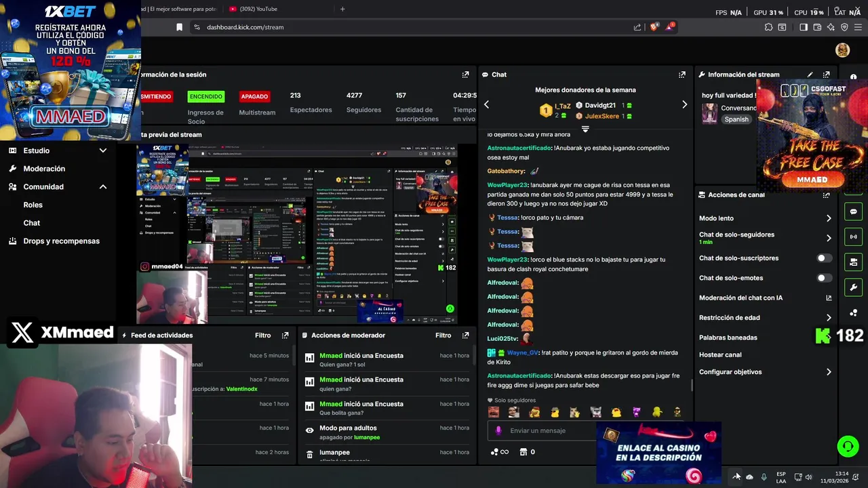This screenshot has width=868, height=488.
Task: Open Leo AI sparkle icon
Action: 831,27
